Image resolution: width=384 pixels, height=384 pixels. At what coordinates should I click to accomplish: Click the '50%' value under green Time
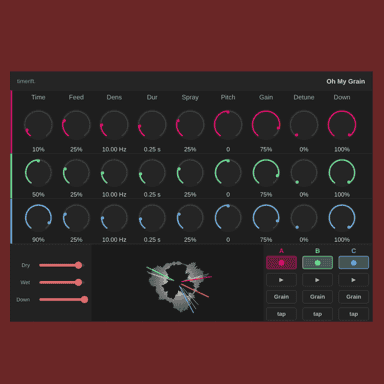[x=38, y=194]
